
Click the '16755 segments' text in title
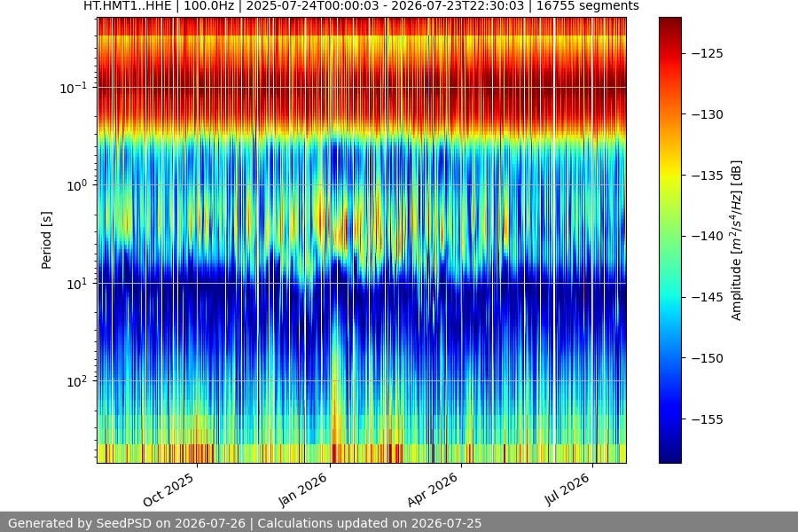588,6
